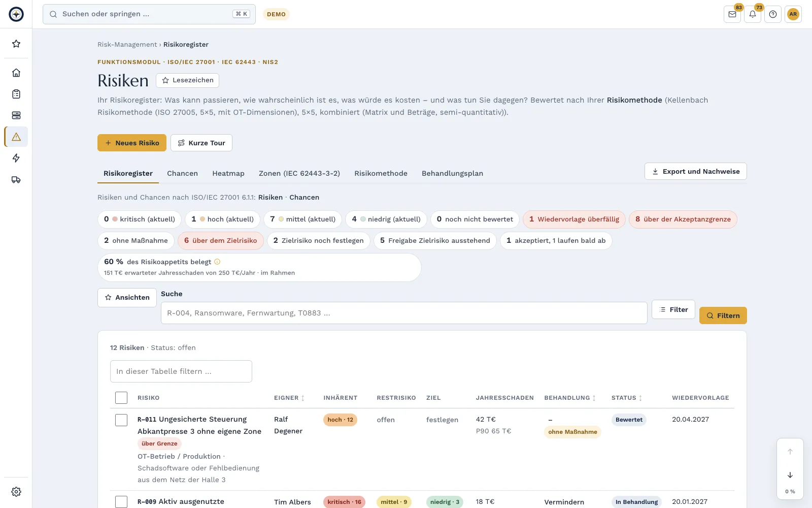Select the warning triangle risk icon
812x508 pixels.
click(x=16, y=137)
